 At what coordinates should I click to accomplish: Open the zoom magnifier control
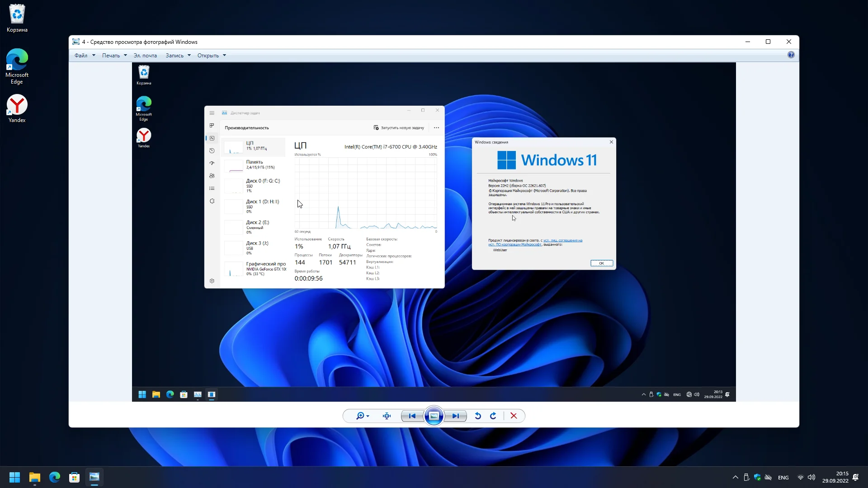[361, 416]
